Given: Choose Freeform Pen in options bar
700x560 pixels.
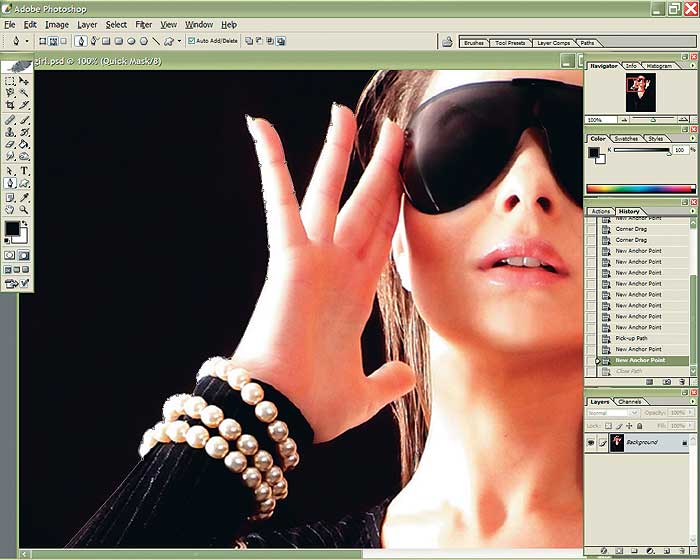Looking at the screenshot, I should point(94,41).
